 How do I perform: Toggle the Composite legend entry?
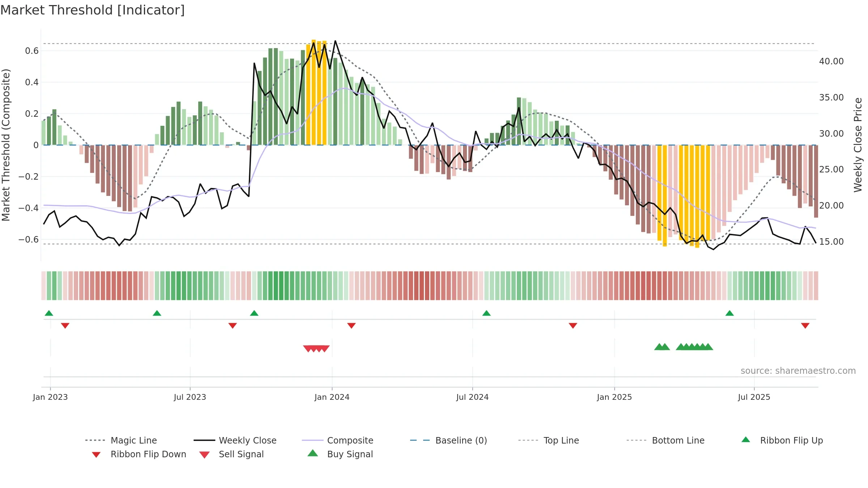click(337, 440)
